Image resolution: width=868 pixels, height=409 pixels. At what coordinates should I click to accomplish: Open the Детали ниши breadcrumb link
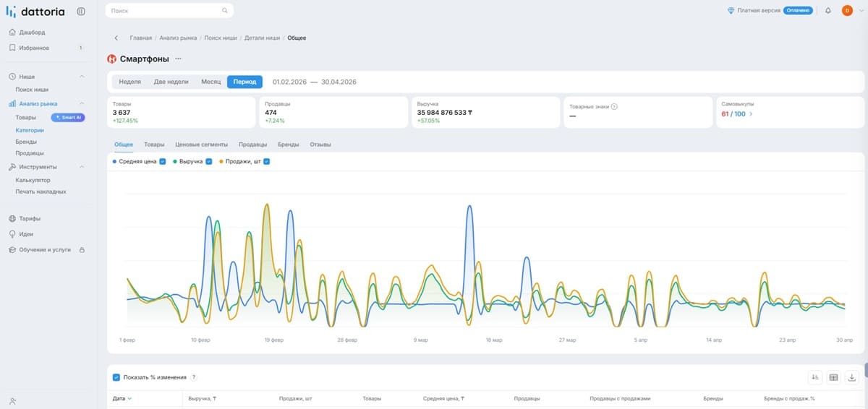[262, 38]
